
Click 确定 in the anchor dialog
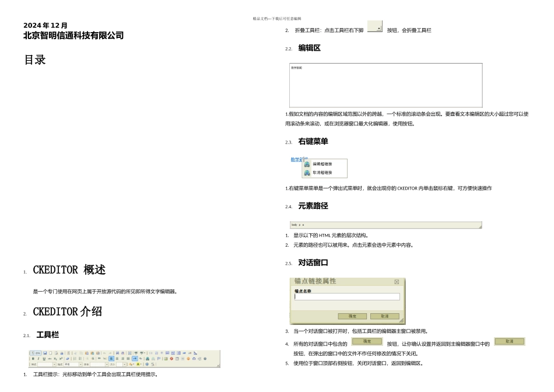pos(352,316)
